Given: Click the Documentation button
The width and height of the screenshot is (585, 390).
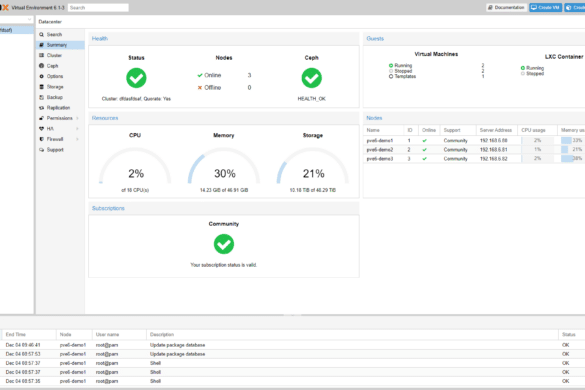Looking at the screenshot, I should [506, 7].
